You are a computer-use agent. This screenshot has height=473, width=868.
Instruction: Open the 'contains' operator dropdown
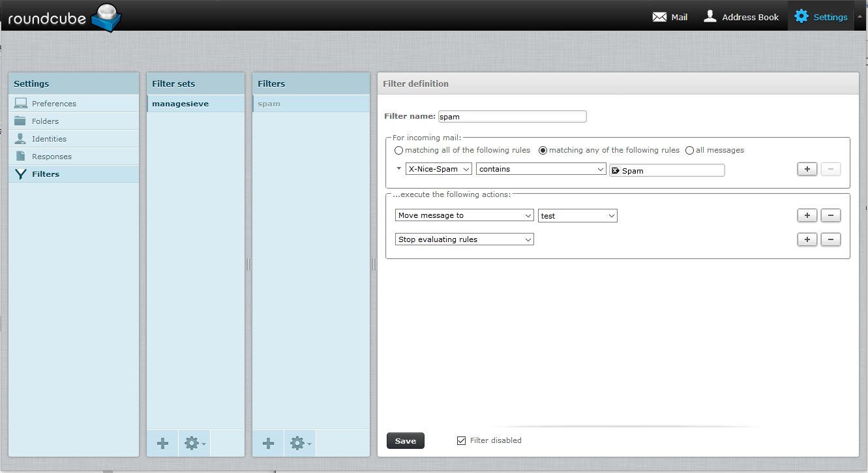point(541,169)
